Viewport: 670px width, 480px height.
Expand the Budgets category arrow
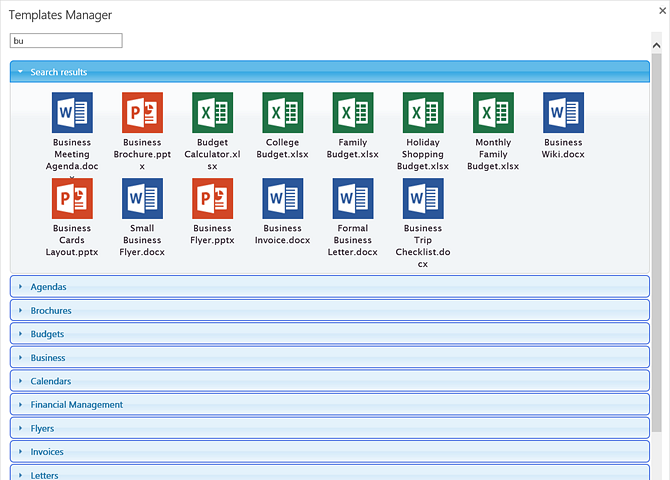pos(20,334)
